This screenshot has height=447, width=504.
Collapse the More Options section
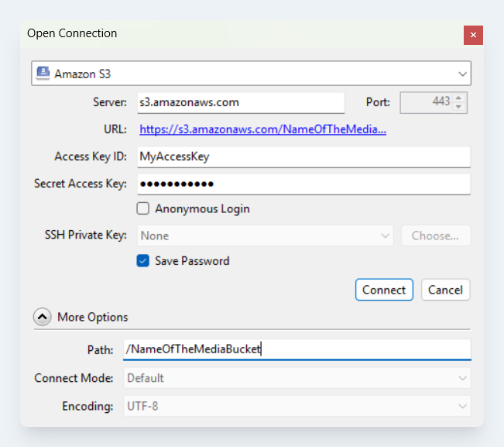pyautogui.click(x=42, y=317)
